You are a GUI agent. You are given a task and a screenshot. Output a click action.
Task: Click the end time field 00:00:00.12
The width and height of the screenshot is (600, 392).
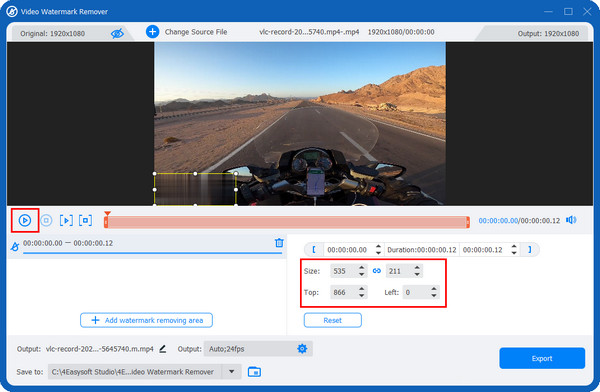click(483, 250)
